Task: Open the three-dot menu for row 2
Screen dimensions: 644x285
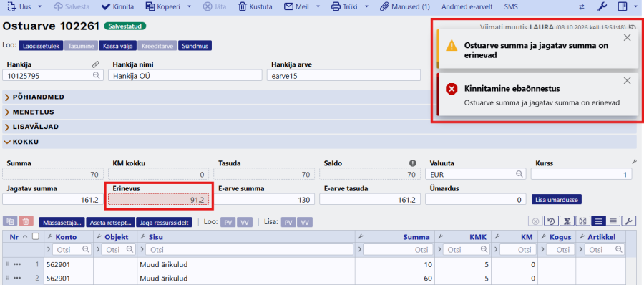Action: pyautogui.click(x=17, y=278)
